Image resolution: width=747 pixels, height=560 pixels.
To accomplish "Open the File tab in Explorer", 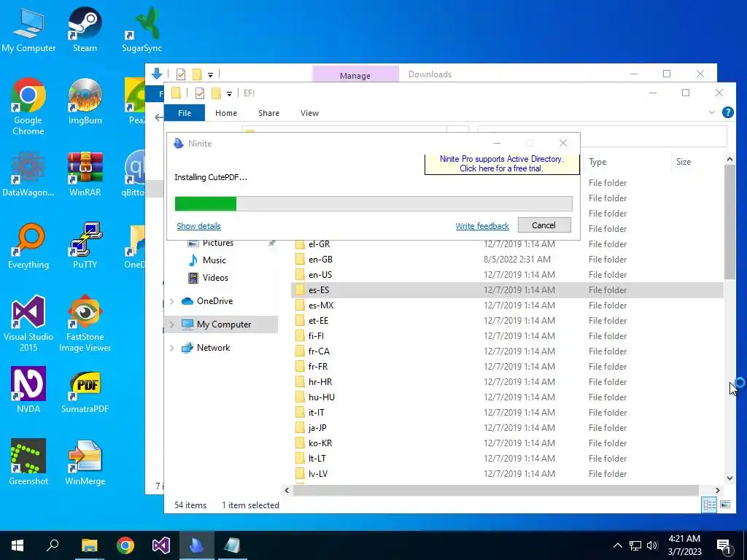I will coord(185,113).
